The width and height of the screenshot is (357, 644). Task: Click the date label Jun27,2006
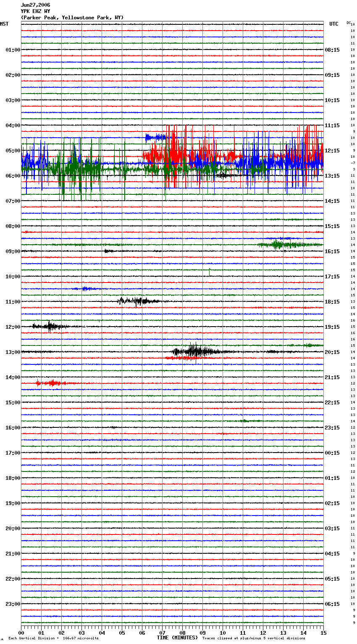pyautogui.click(x=35, y=5)
